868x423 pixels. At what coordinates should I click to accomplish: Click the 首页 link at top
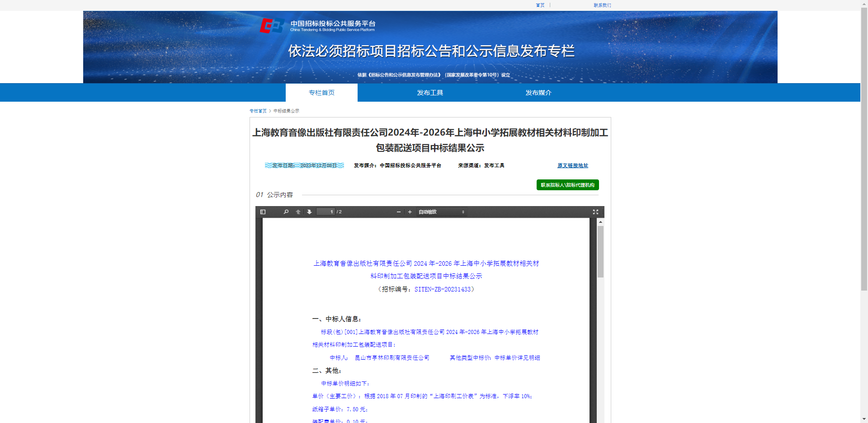[540, 5]
